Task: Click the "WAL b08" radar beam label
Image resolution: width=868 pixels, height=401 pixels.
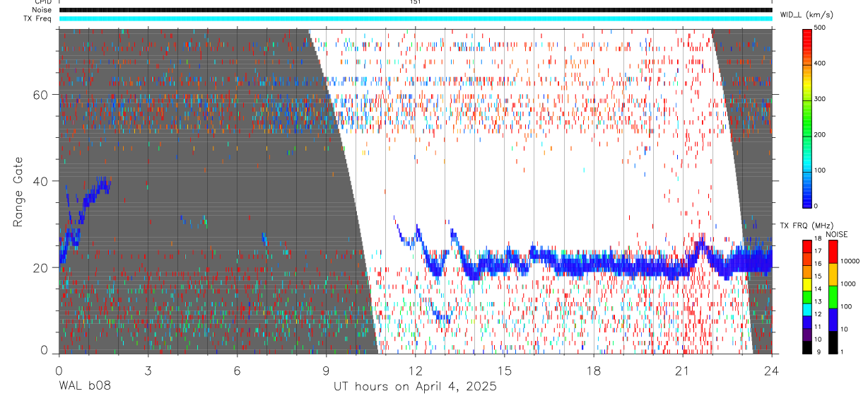Action: [x=85, y=387]
